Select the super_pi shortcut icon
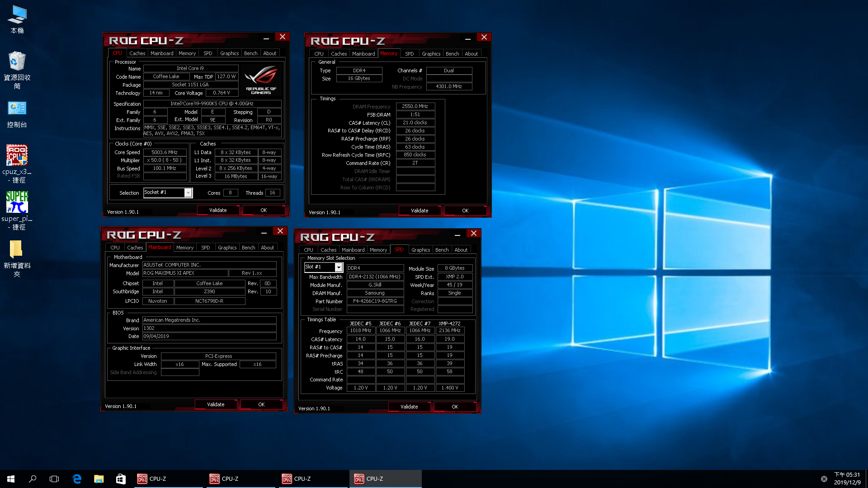 [17, 211]
